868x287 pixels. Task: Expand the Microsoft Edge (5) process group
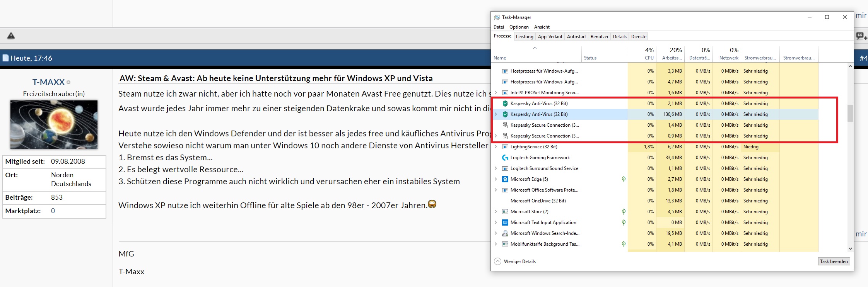point(496,179)
